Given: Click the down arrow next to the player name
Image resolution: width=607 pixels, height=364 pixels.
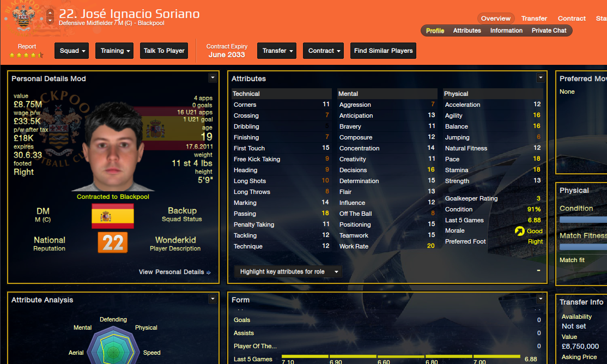Looking at the screenshot, I should (50, 20).
